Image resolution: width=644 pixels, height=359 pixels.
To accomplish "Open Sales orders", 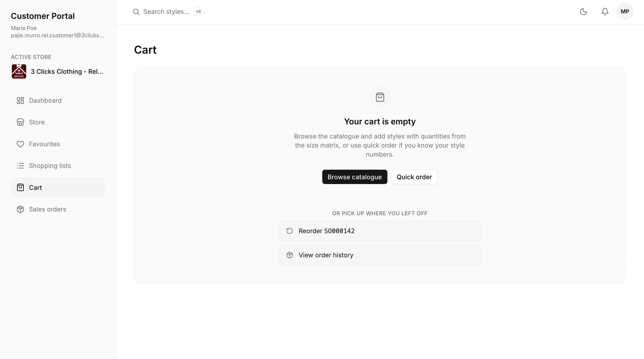I will coord(58,209).
